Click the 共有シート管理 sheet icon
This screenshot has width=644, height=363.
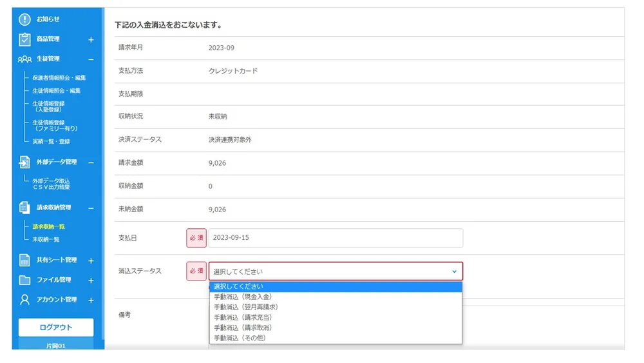(24, 260)
